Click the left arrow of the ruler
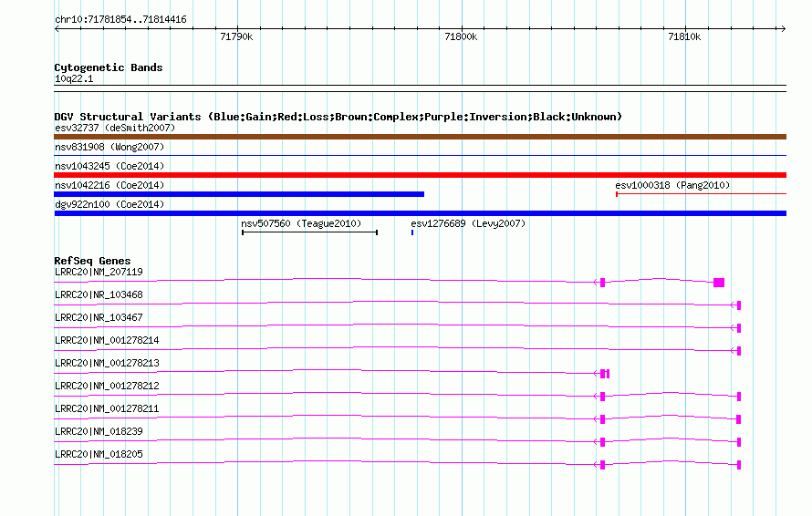This screenshot has width=812, height=516. (57, 29)
